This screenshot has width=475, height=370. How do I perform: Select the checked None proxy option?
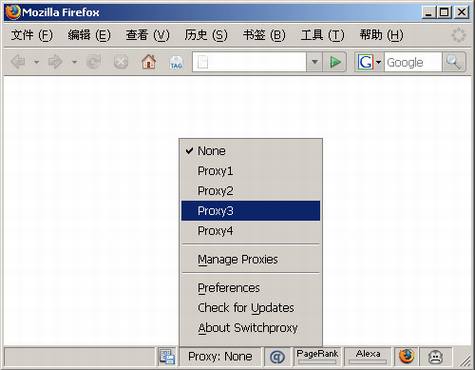tap(251, 151)
